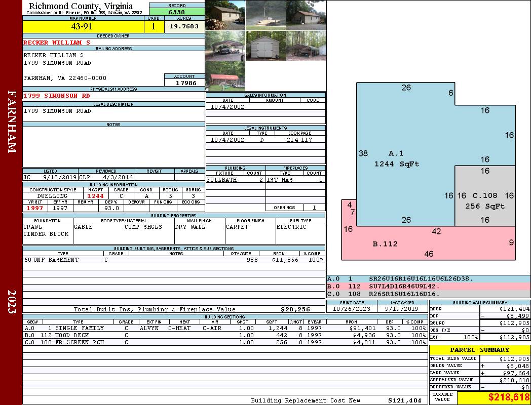Select B.0 WOOD DECK section row
The image size is (532, 405).
225,335
